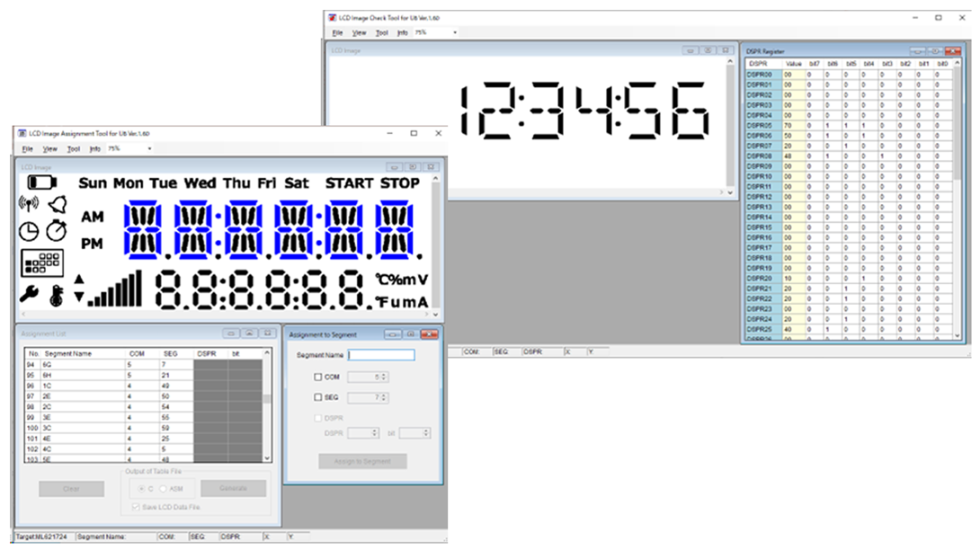Click the thermometer icon
This screenshot has height=551, width=980.
pyautogui.click(x=58, y=295)
